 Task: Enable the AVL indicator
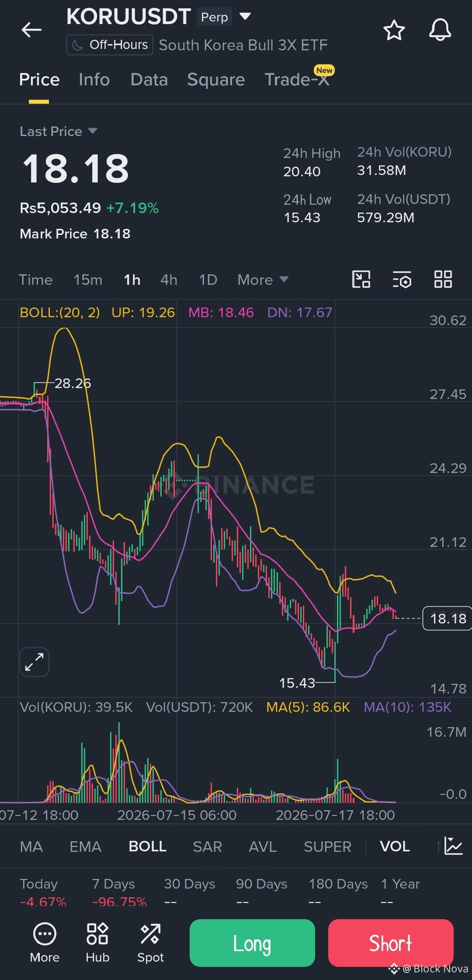pos(263,847)
